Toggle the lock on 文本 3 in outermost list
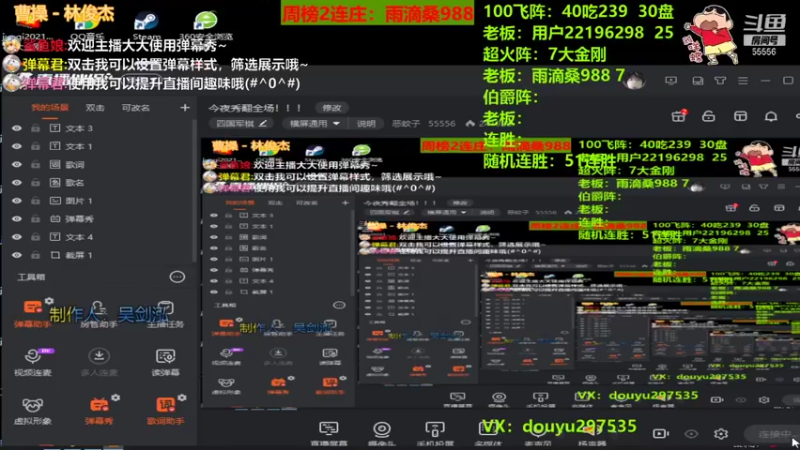This screenshot has height=450, width=800. coord(35,128)
